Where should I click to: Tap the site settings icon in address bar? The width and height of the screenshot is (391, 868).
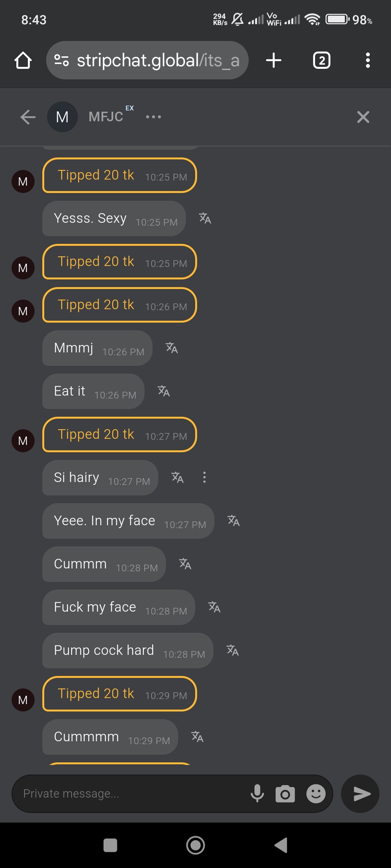coord(62,60)
